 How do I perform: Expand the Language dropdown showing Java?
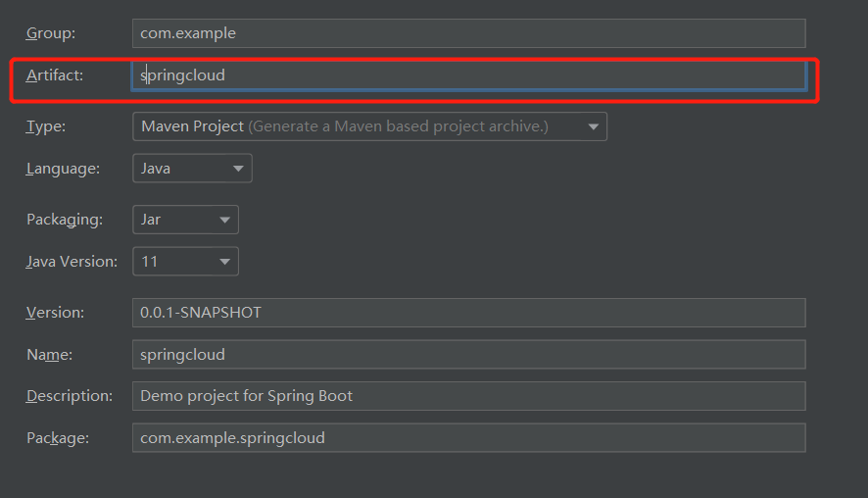click(x=192, y=169)
